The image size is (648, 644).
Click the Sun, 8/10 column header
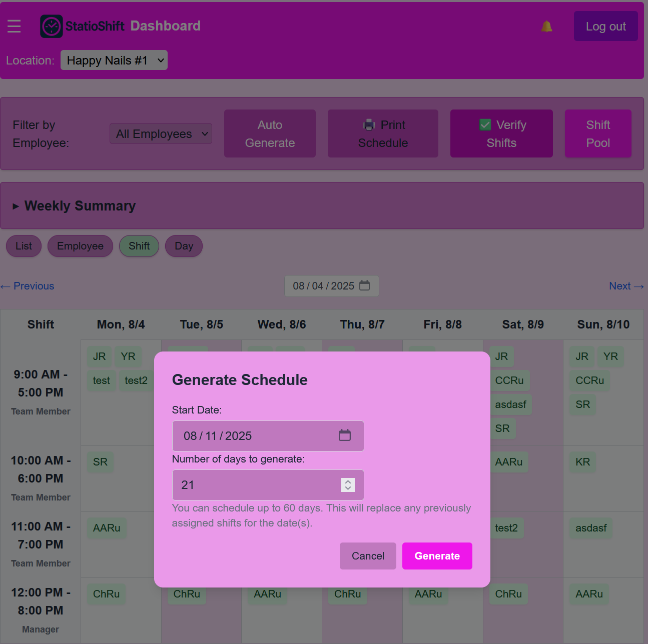(x=603, y=324)
